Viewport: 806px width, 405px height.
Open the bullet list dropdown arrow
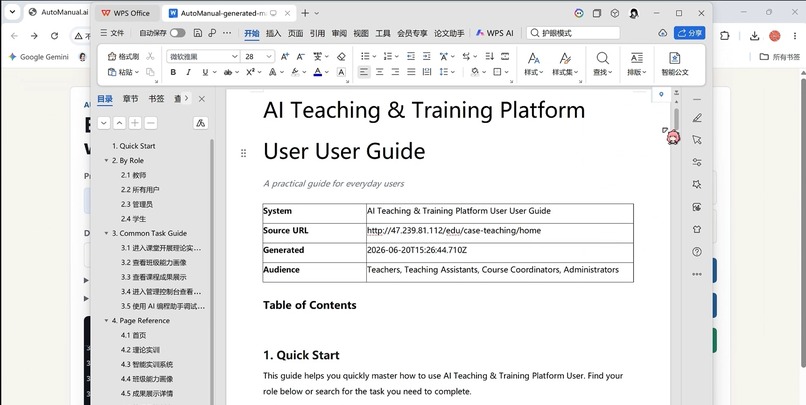(x=374, y=57)
